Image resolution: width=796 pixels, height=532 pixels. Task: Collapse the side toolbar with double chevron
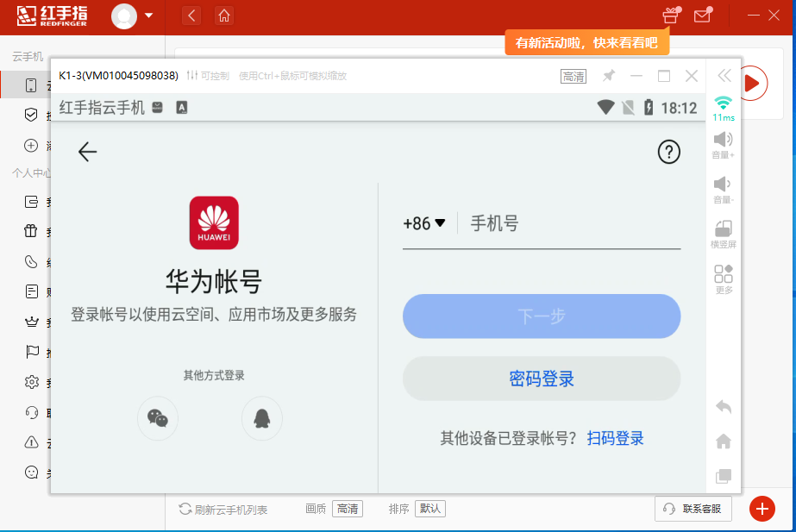724,76
